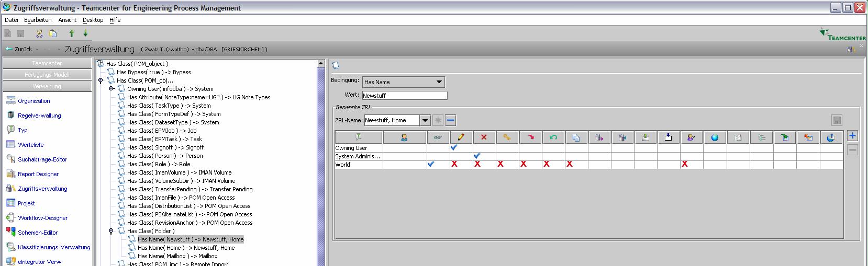Open Organisation in the sidebar
This screenshot has width=868, height=266.
point(34,101)
